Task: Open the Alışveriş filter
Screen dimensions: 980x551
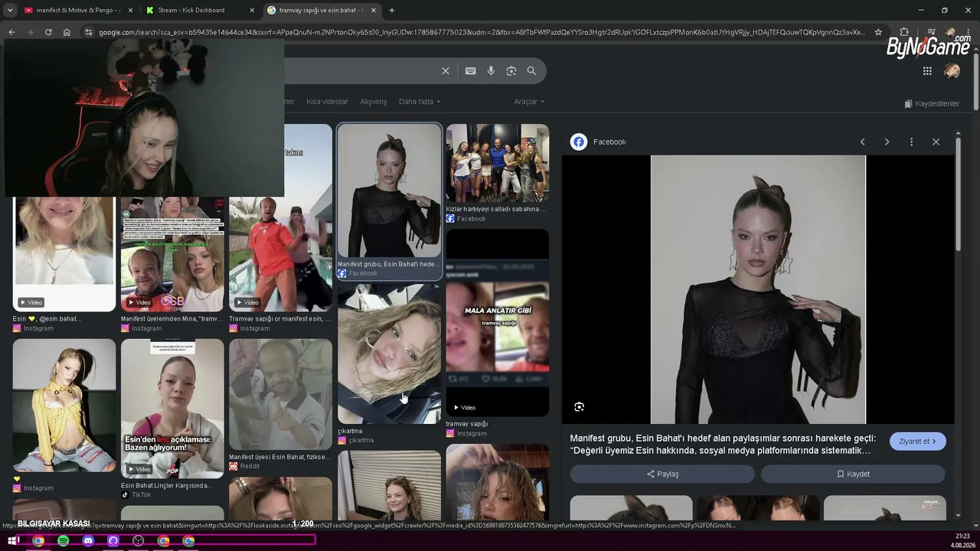Action: (x=374, y=102)
